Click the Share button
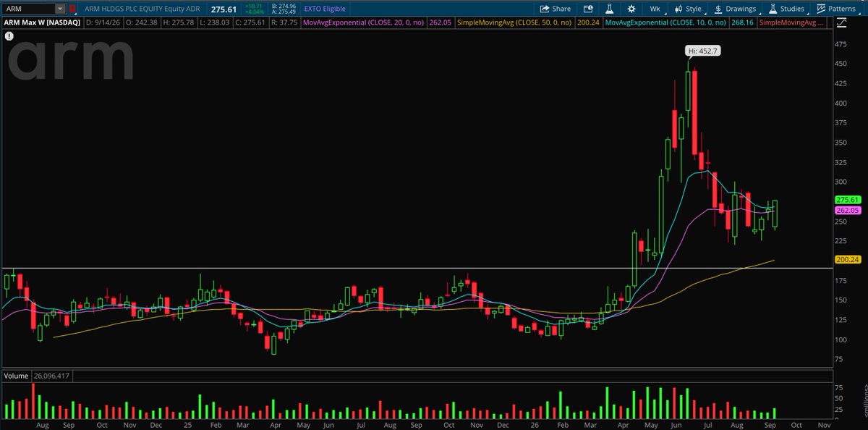This screenshot has width=868, height=430. point(555,9)
